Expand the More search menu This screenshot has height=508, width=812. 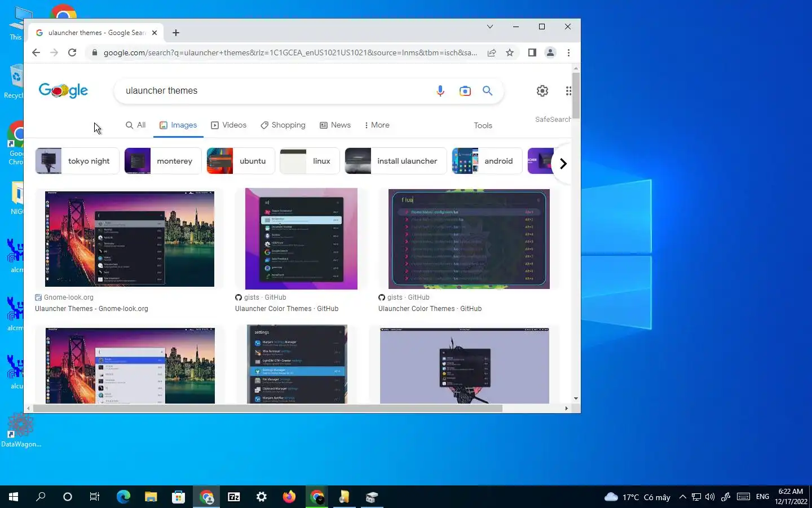point(377,125)
